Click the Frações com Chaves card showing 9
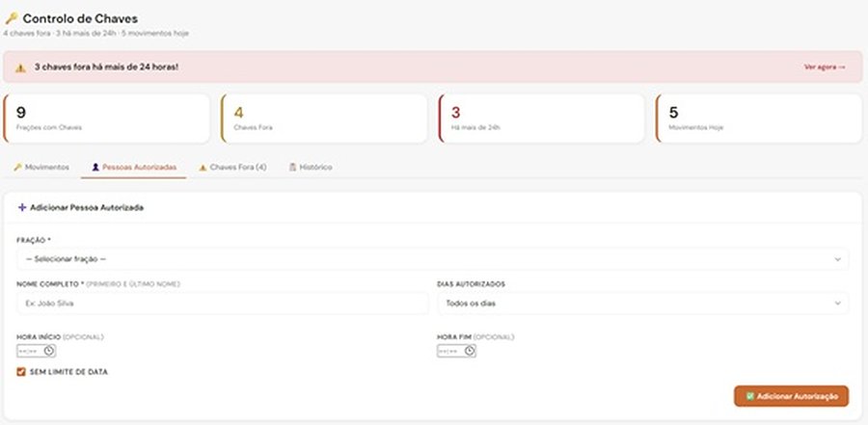The image size is (868, 425). click(106, 119)
